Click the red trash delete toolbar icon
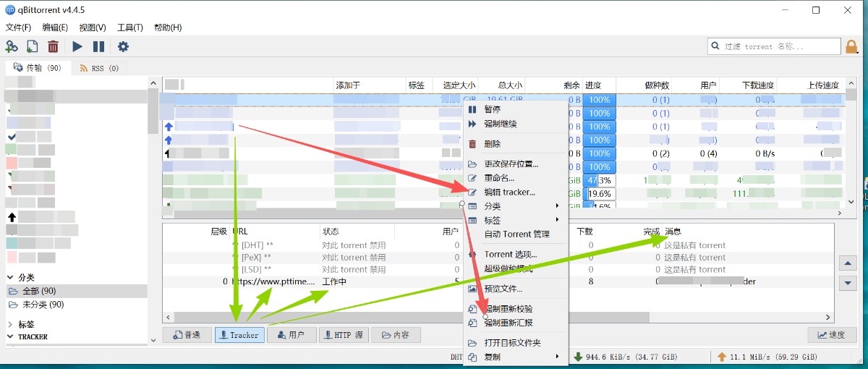This screenshot has width=868, height=369. (x=53, y=46)
